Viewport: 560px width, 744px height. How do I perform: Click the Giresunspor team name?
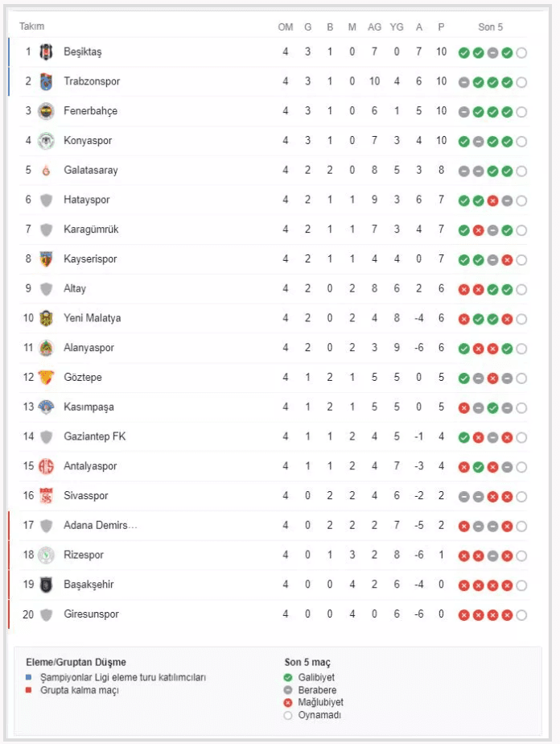(91, 614)
